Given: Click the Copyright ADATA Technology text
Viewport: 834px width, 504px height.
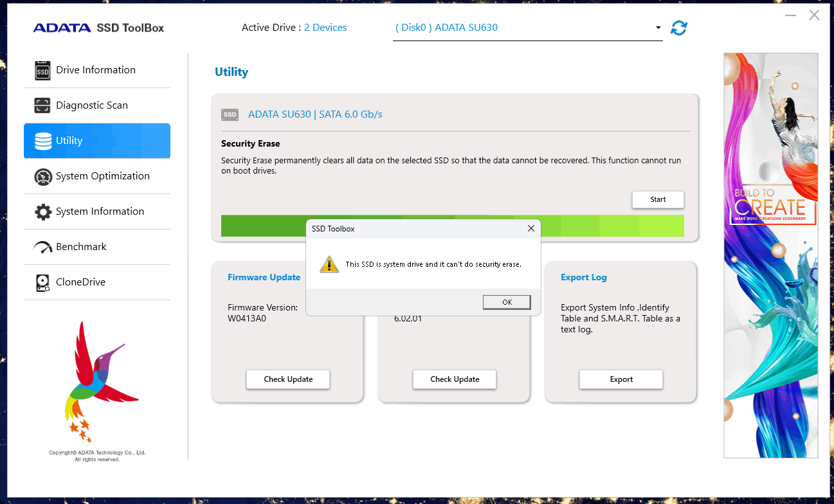Looking at the screenshot, I should click(x=97, y=456).
